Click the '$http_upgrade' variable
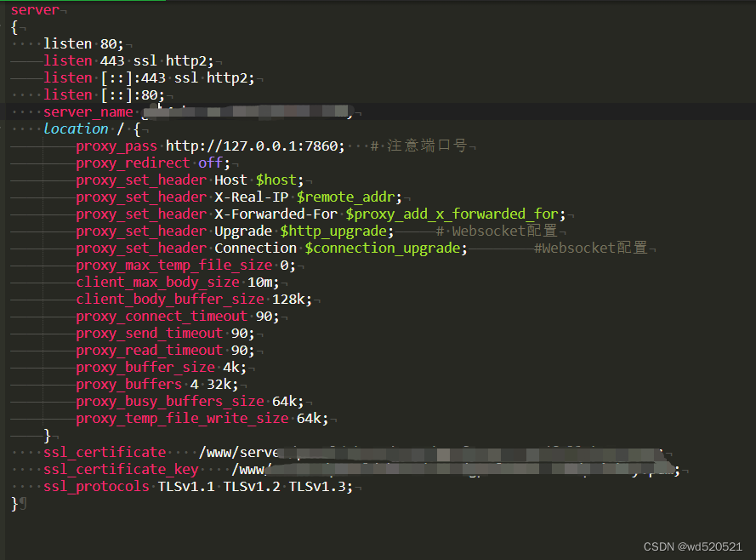756x560 pixels. pos(333,231)
